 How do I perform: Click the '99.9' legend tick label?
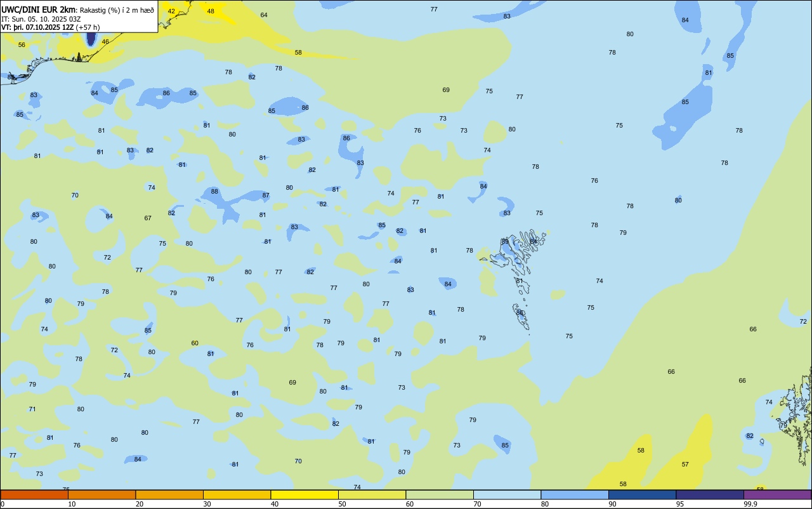tap(750, 504)
